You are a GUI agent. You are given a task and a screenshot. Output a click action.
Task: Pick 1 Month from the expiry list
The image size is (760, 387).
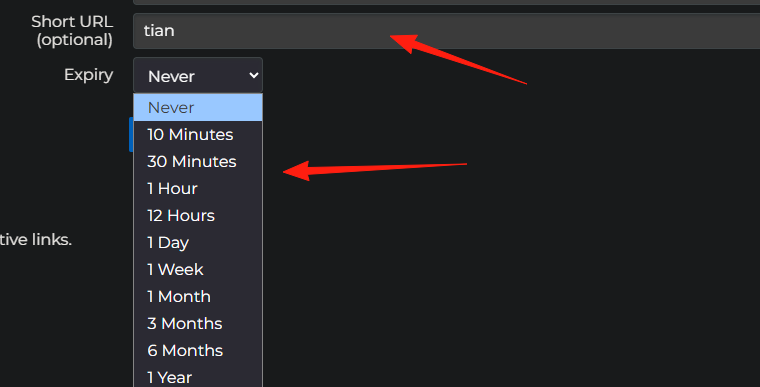198,296
